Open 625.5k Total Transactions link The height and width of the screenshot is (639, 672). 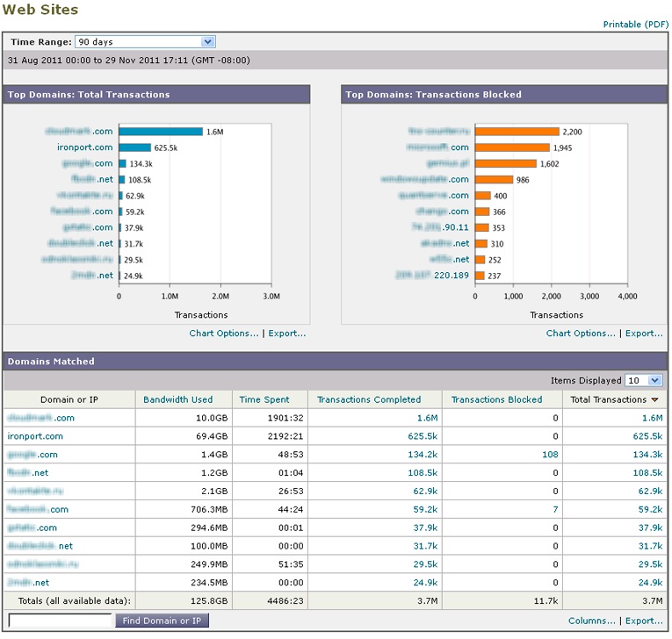[647, 436]
